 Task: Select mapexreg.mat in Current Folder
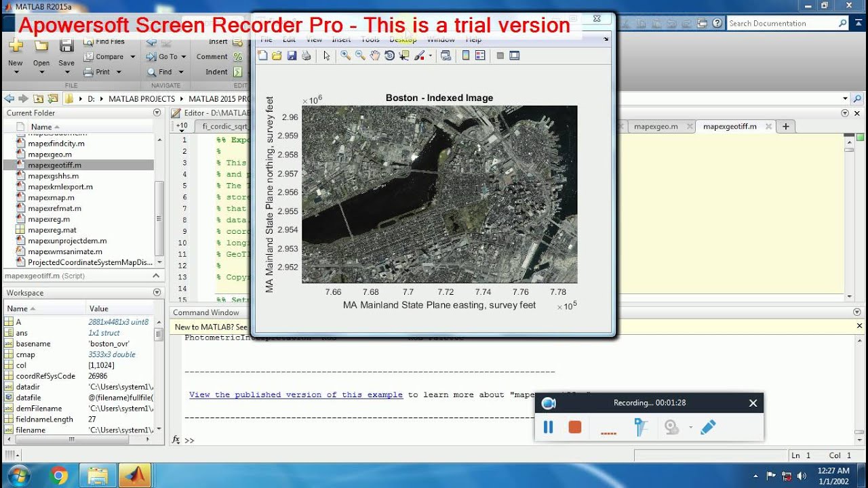click(x=52, y=230)
